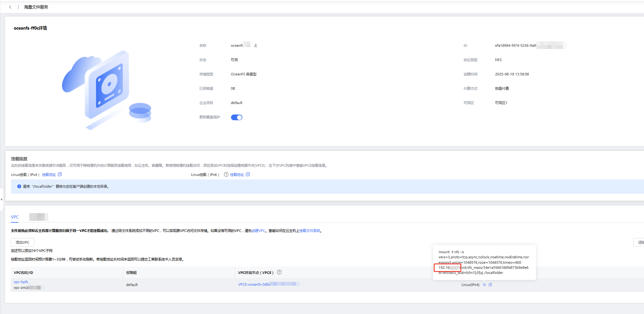Switch to the VPC tab
The width and height of the screenshot is (644, 314).
15,217
